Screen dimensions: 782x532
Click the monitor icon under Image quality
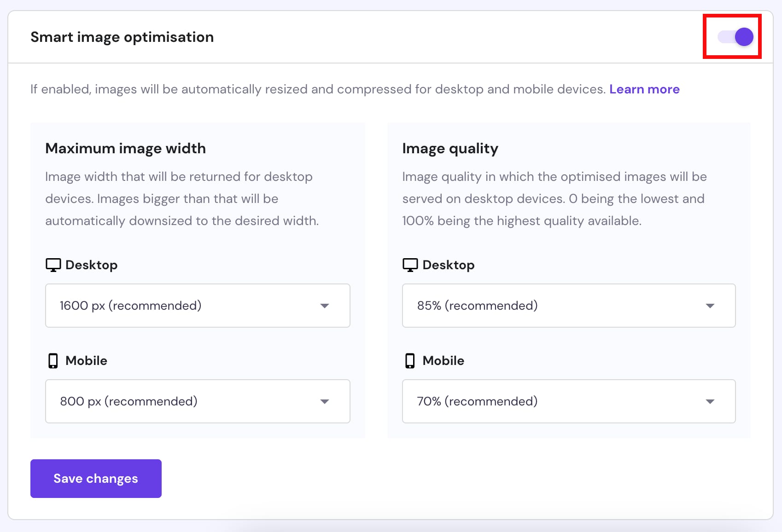(410, 265)
